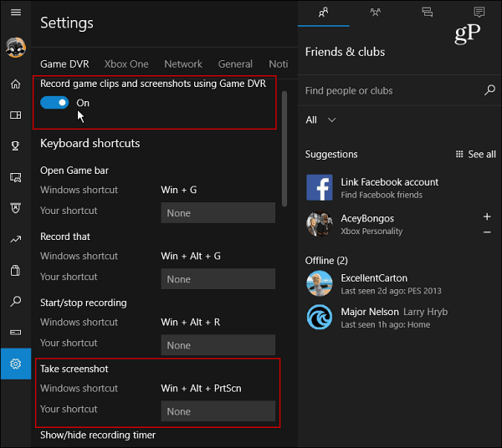The image size is (502, 448).
Task: Open Trending arrow icon in sidebar
Action: (16, 239)
